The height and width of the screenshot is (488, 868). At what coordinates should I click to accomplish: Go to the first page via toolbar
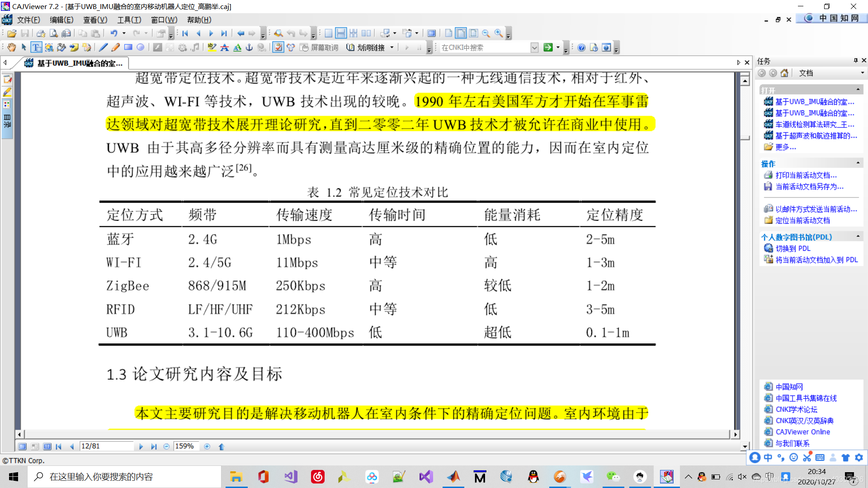point(185,33)
